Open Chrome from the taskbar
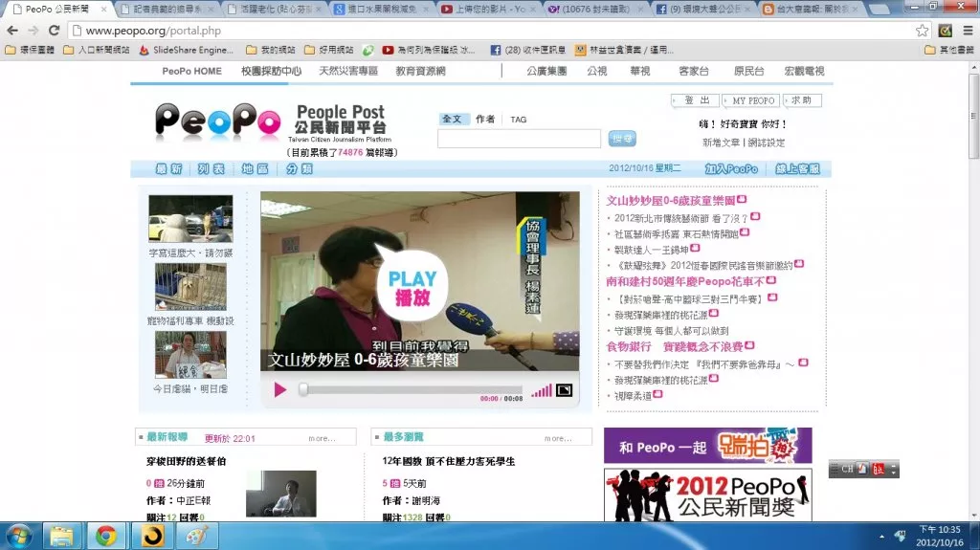Screen dimensions: 980x550 coord(105,537)
